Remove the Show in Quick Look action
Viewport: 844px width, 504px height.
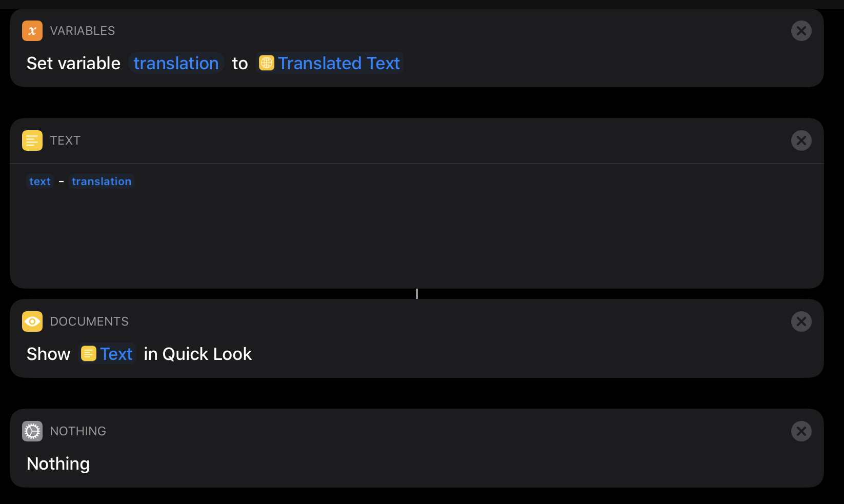pyautogui.click(x=801, y=321)
